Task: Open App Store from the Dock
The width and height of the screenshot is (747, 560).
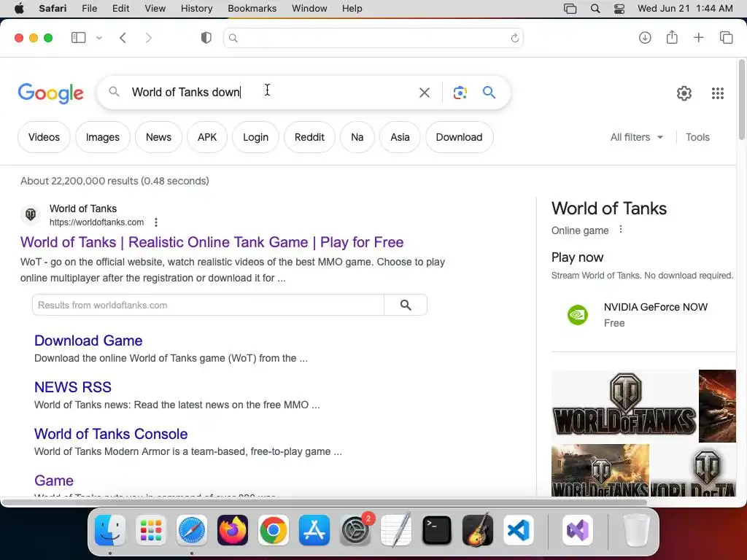Action: pos(314,530)
